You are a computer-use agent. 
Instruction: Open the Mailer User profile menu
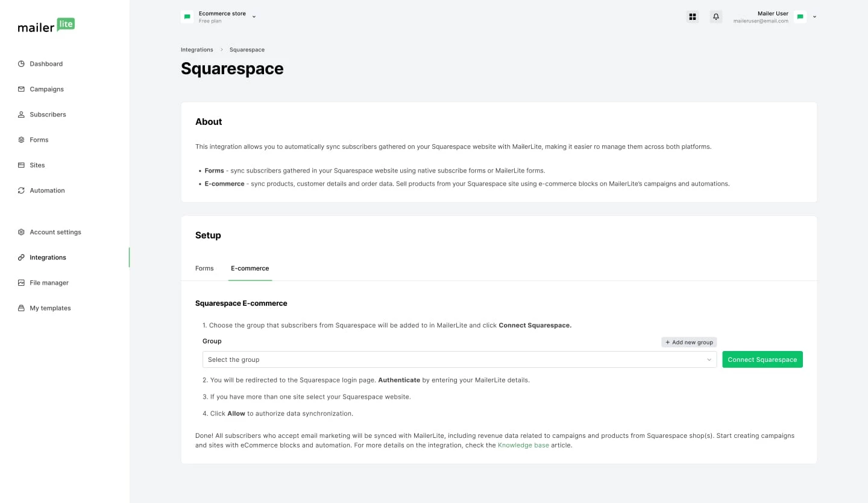(775, 17)
